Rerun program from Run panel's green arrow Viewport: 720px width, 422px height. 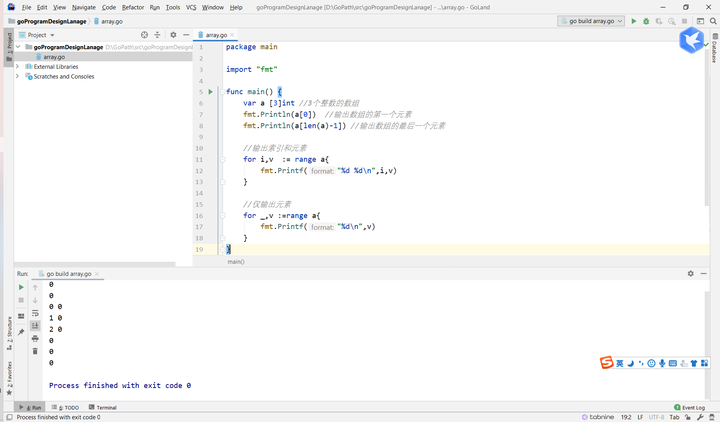(21, 287)
